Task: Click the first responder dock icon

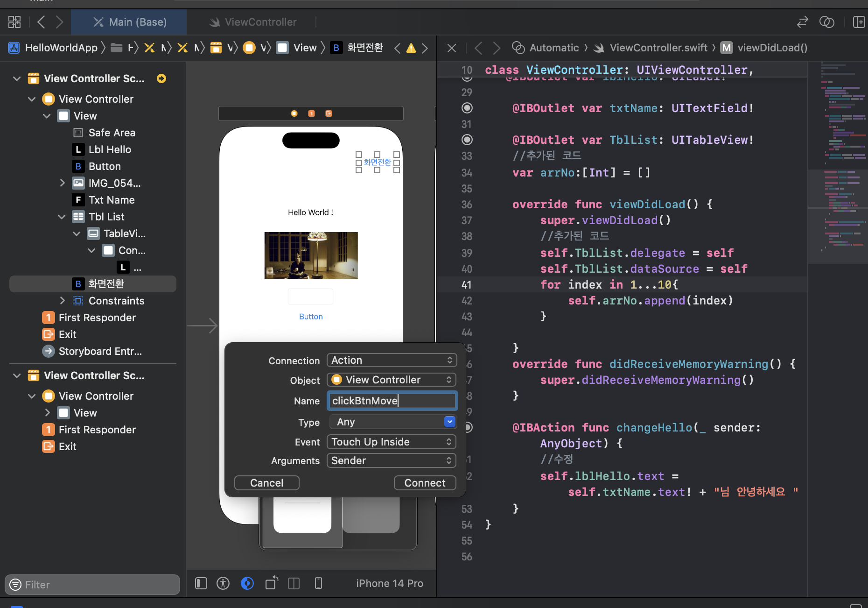Action: (x=311, y=113)
